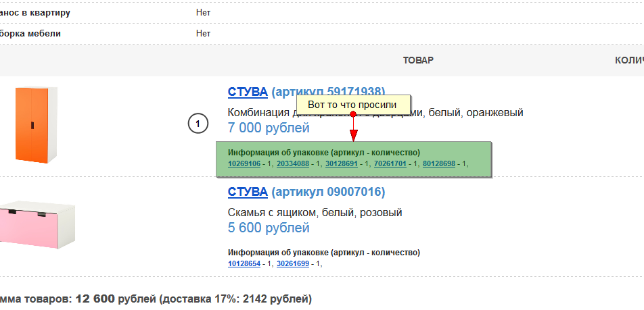Follow package article link 20334088
Image resolution: width=644 pixels, height=310 pixels.
pos(293,164)
